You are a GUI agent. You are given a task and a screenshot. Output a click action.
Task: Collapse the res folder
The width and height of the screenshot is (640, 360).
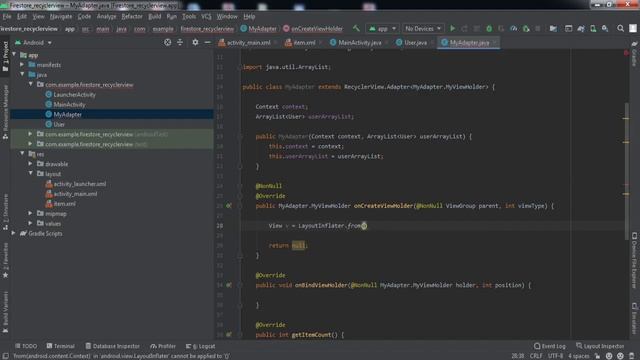22,154
